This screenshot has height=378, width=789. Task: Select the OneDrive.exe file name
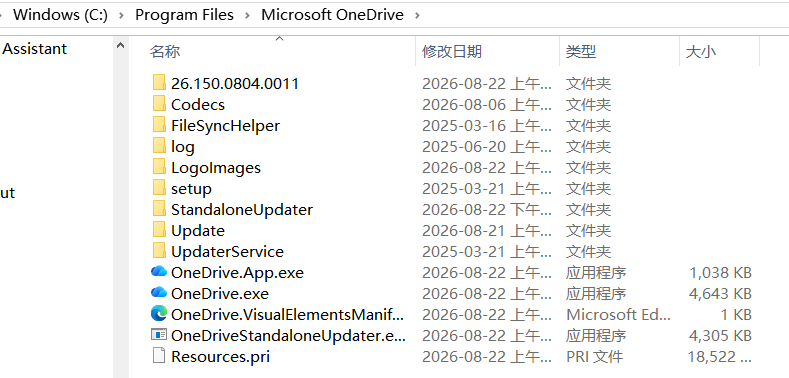pyautogui.click(x=220, y=293)
